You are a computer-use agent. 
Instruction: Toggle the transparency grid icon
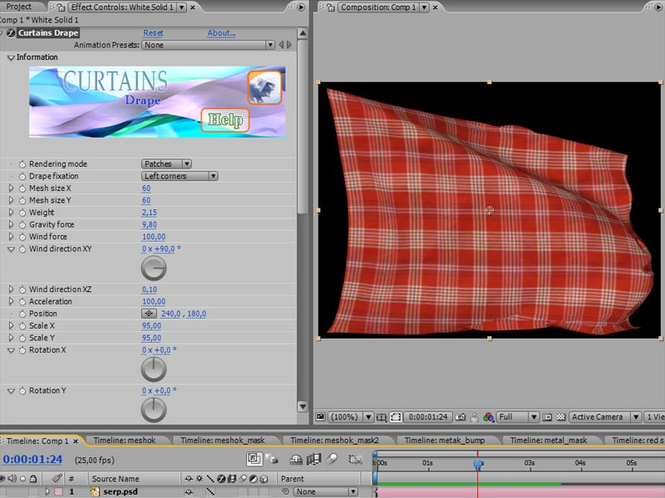pyautogui.click(x=561, y=417)
